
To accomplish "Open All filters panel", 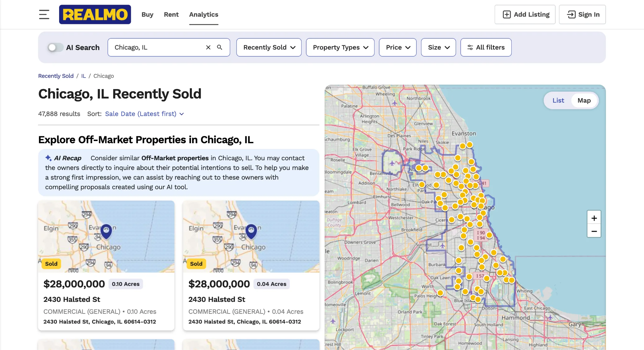I will point(486,48).
